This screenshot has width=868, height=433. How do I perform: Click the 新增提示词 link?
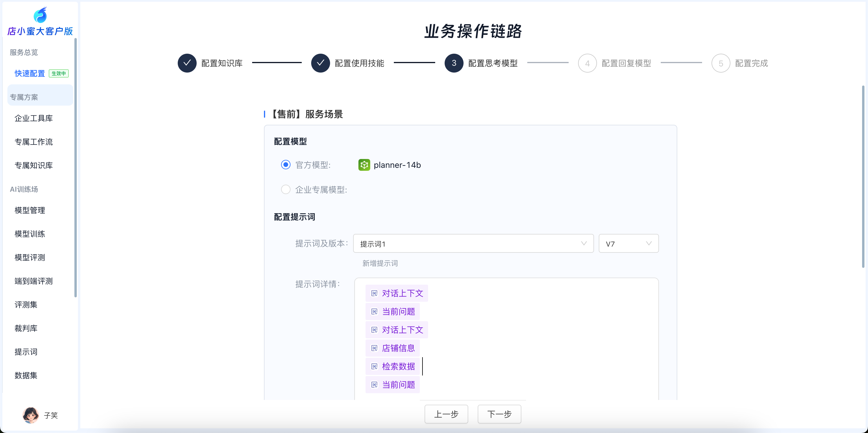point(380,263)
